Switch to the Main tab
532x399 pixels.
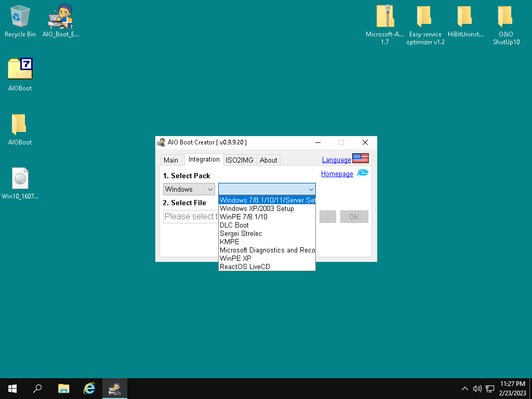171,160
